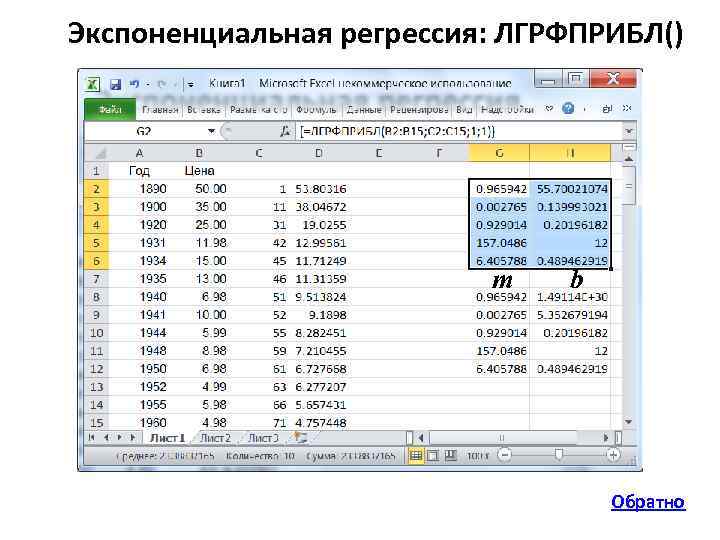Click the insert new worksheet icon
Screen dimensions: 720x540
click(300, 438)
